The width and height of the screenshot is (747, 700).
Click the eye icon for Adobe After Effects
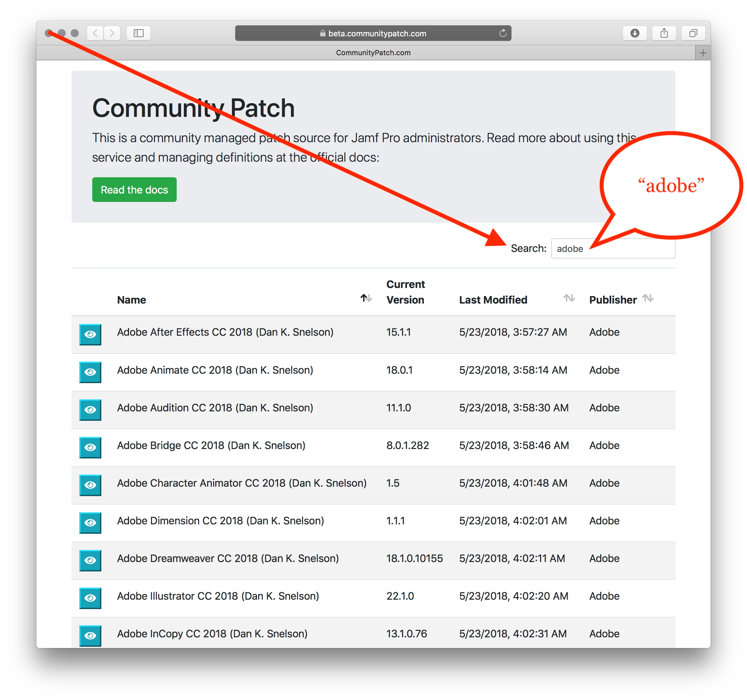pyautogui.click(x=90, y=334)
